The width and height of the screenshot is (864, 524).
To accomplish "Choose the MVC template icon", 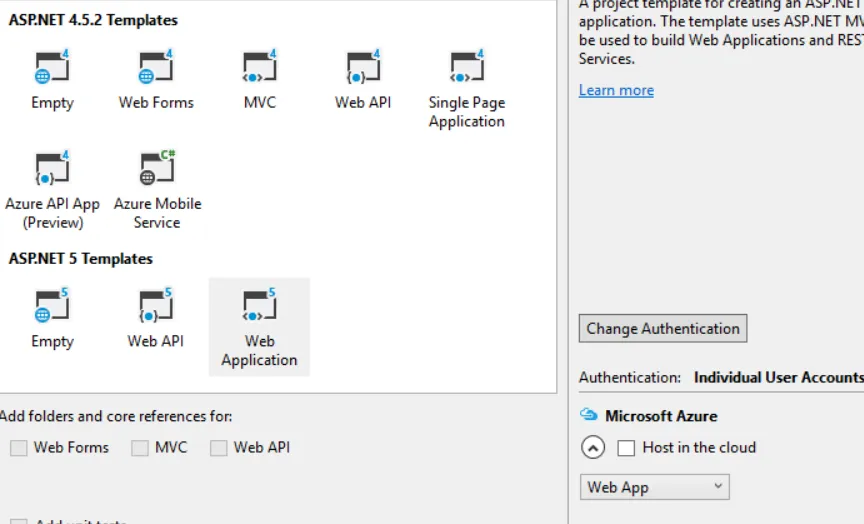I will [259, 68].
